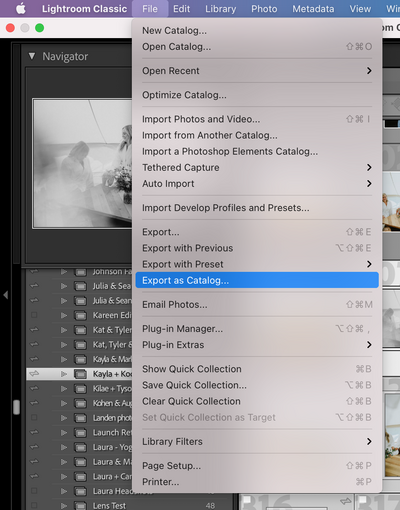This screenshot has width=400, height=510.
Task: Toggle sync for Kareen collection
Action: [x=34, y=315]
